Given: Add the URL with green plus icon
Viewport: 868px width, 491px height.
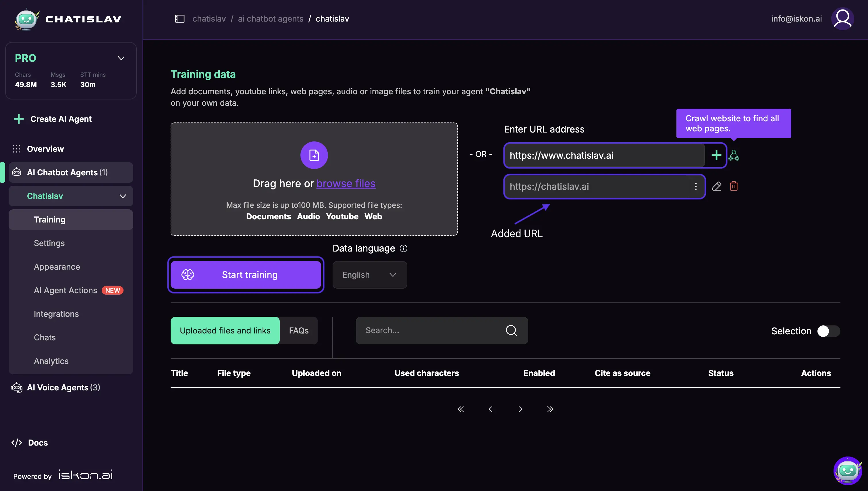Looking at the screenshot, I should [716, 155].
